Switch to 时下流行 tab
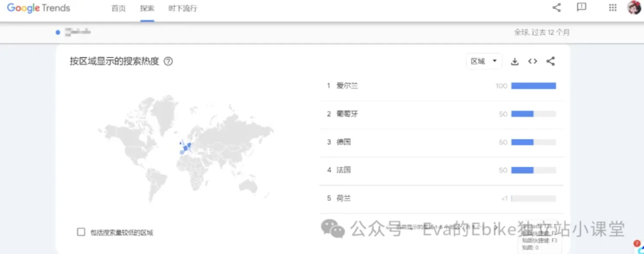Viewport: 644px width, 254px height. click(x=182, y=9)
